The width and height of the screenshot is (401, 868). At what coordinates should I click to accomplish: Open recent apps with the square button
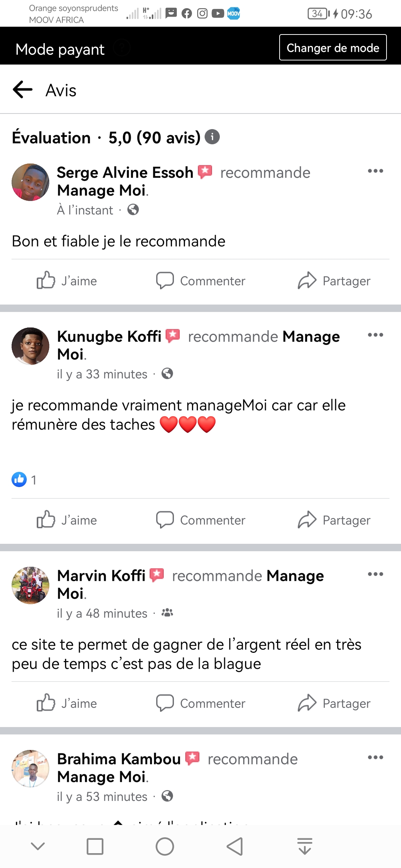95,846
